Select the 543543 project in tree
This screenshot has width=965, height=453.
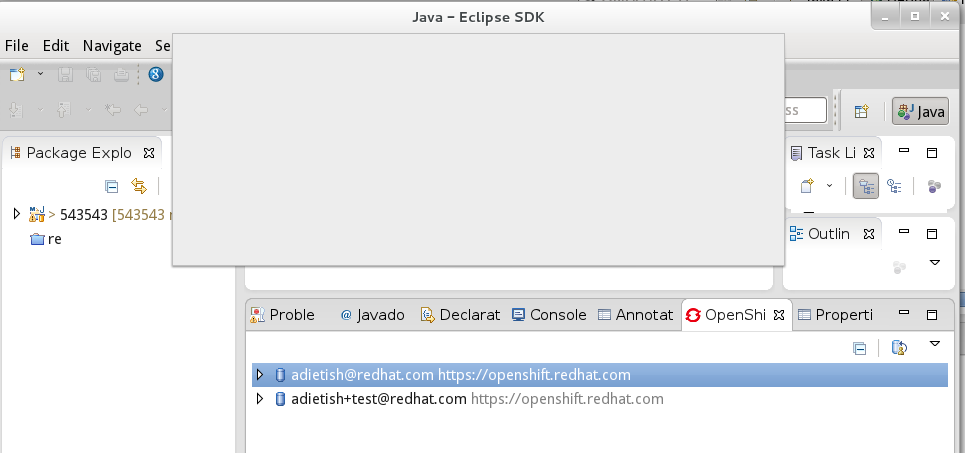coord(100,214)
